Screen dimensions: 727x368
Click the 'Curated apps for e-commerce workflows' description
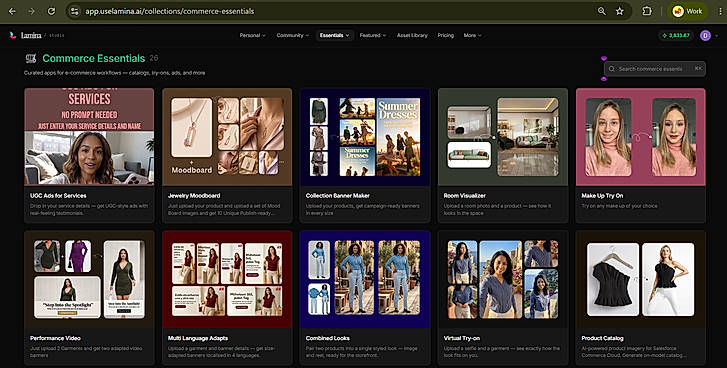(x=115, y=73)
